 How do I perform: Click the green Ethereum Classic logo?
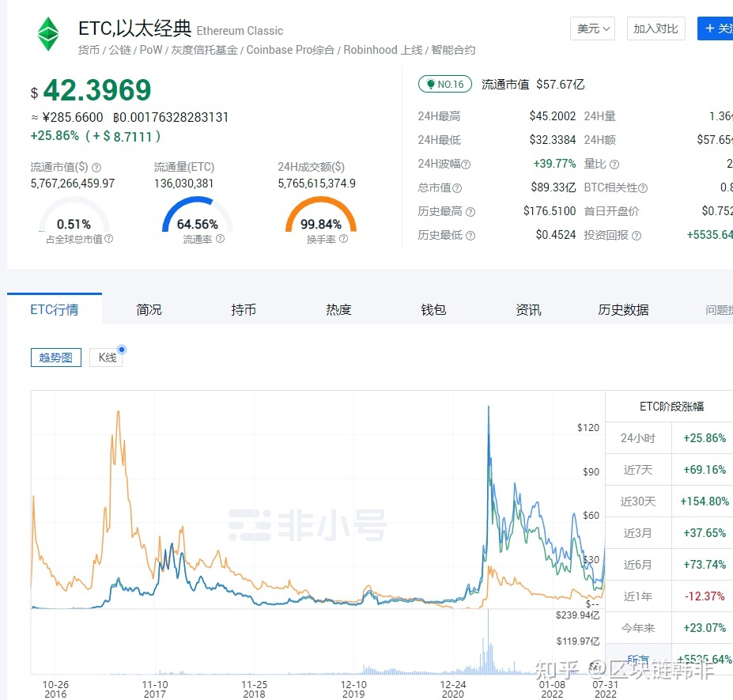pos(48,34)
